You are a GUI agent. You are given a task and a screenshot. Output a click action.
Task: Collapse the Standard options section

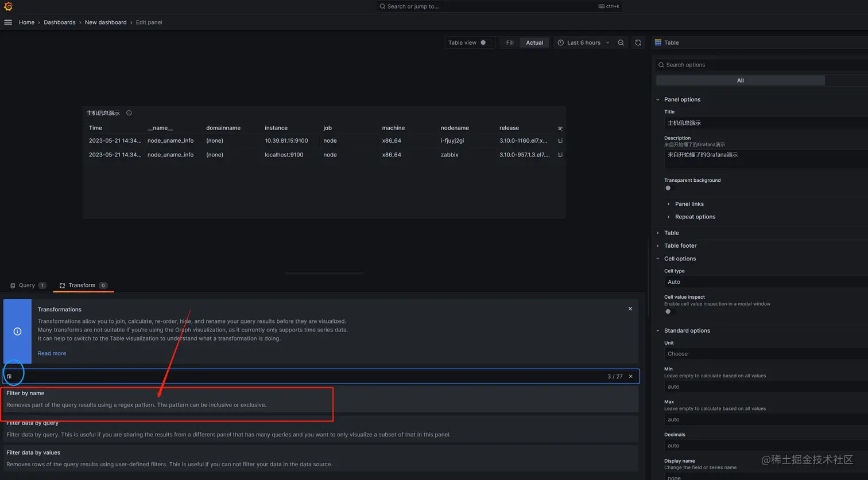click(687, 330)
